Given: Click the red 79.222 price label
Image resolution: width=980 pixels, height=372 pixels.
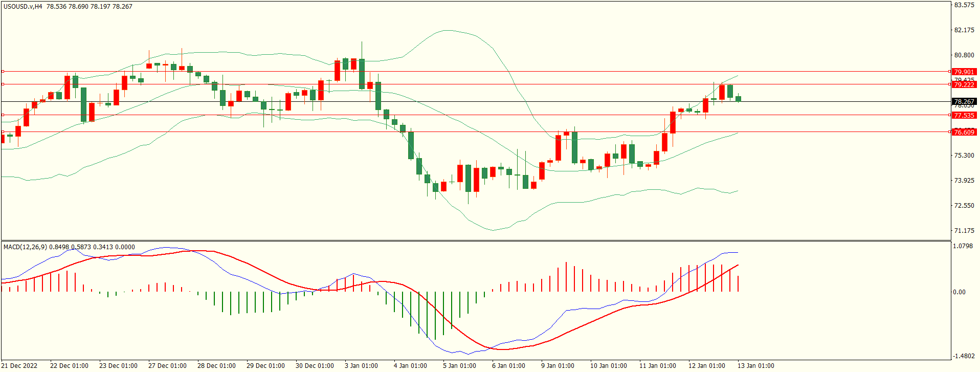Looking at the screenshot, I should [x=964, y=84].
